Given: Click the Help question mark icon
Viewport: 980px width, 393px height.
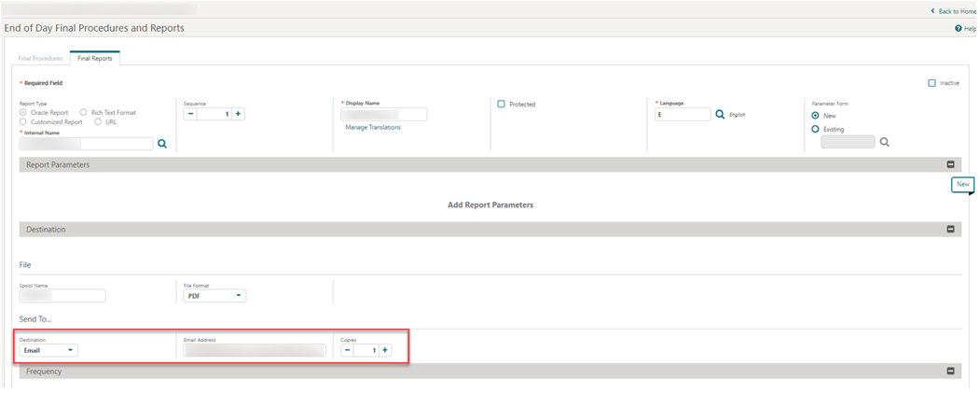Looking at the screenshot, I should (958, 29).
